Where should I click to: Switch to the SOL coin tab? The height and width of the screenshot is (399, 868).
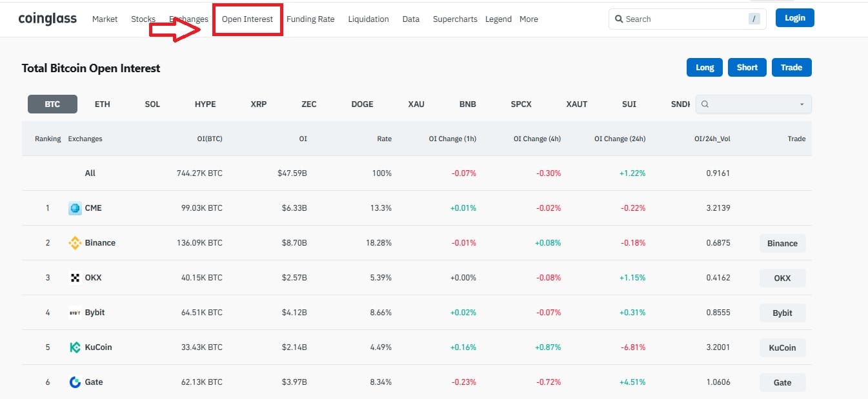click(x=152, y=104)
